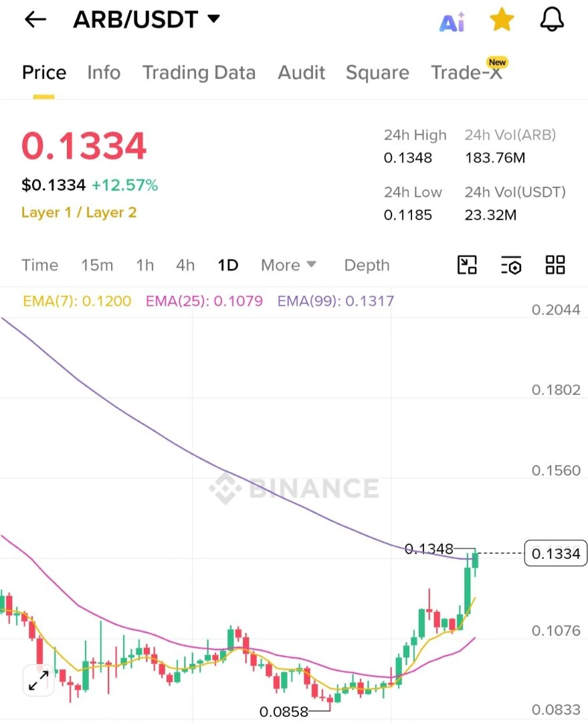
Task: Click the Layer 1 / Layer 2 tag link
Action: [x=79, y=212]
